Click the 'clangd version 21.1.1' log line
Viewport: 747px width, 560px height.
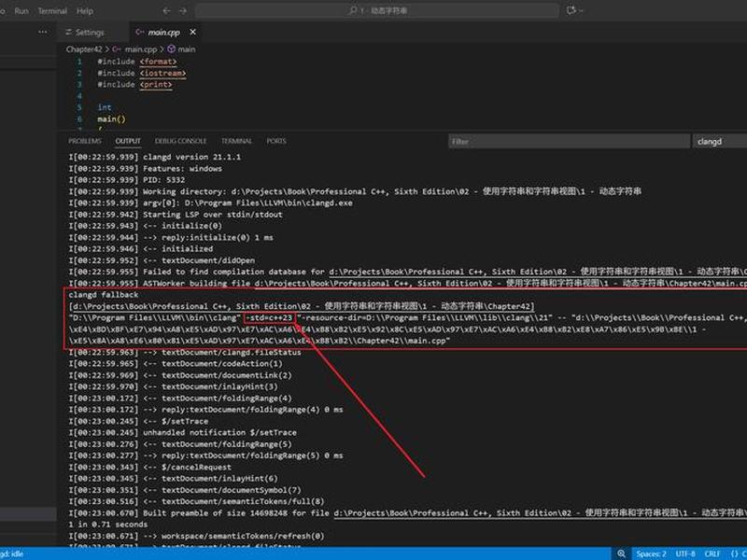[155, 157]
